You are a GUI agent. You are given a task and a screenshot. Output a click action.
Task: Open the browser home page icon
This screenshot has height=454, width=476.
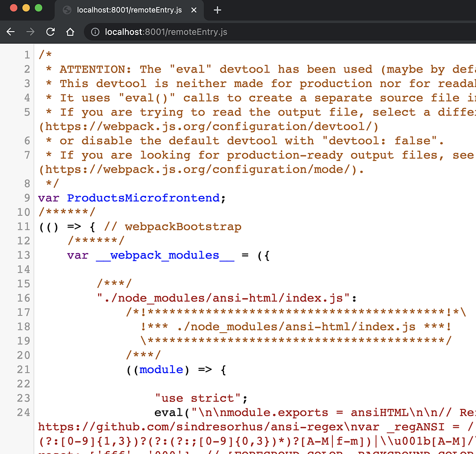tap(70, 32)
